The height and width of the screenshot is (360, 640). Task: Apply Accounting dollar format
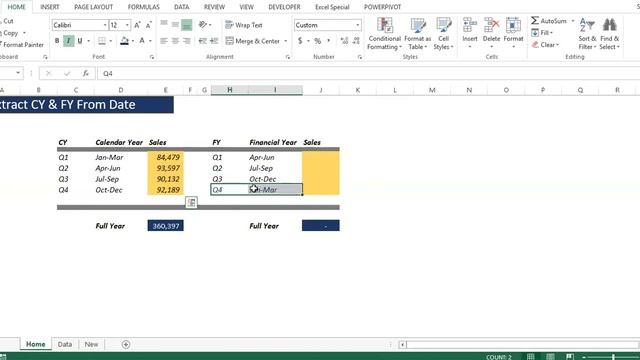300,41
